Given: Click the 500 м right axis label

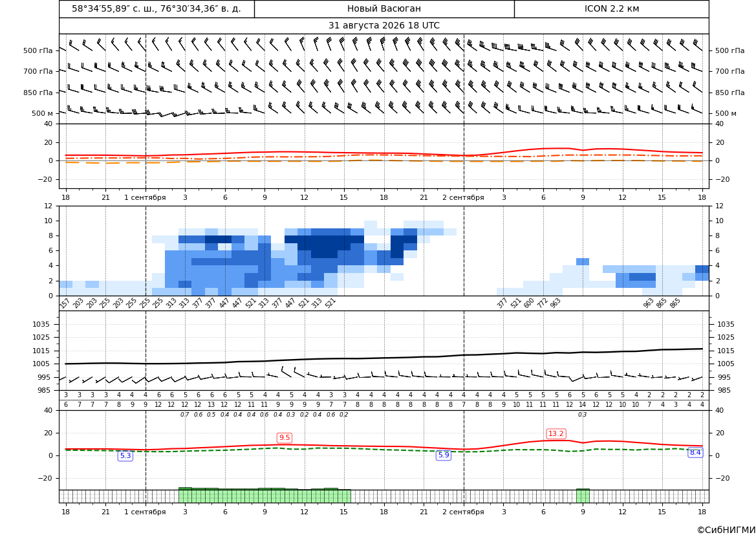Looking at the screenshot, I should coord(726,113).
